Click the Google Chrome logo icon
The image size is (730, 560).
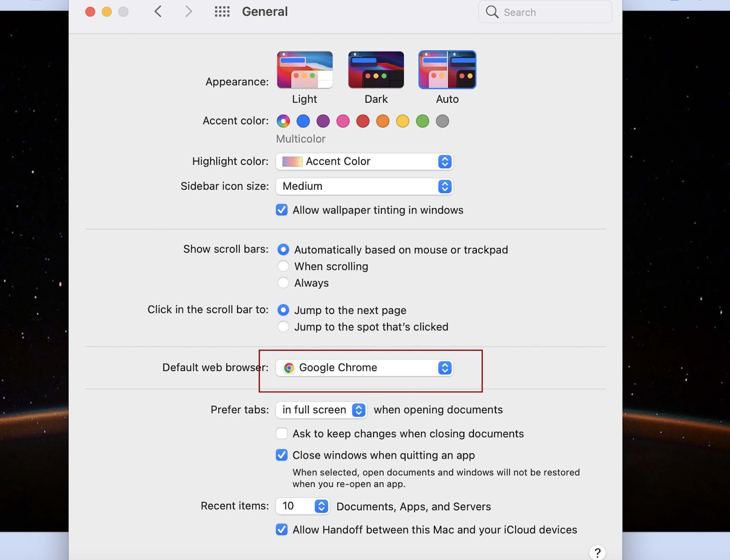(289, 368)
